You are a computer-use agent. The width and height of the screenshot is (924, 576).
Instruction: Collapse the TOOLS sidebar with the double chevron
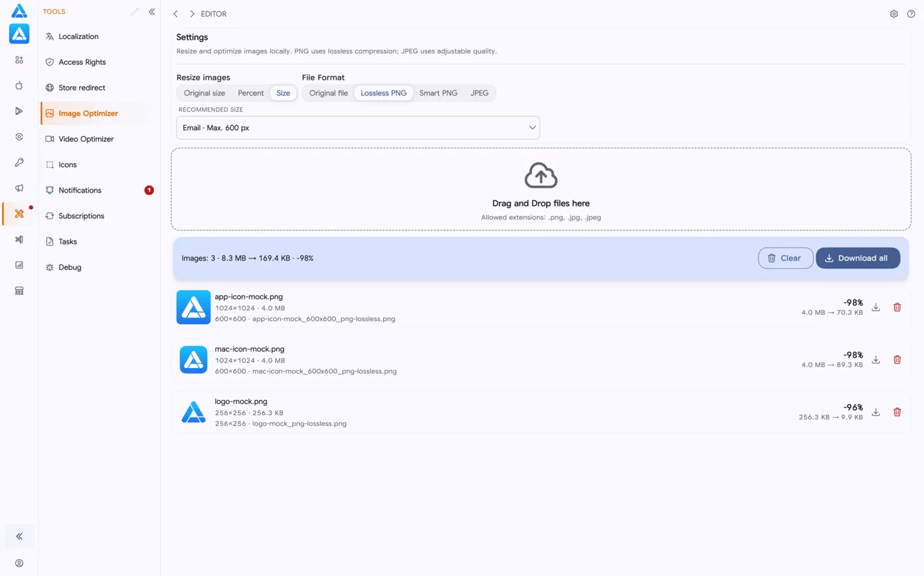(x=152, y=12)
